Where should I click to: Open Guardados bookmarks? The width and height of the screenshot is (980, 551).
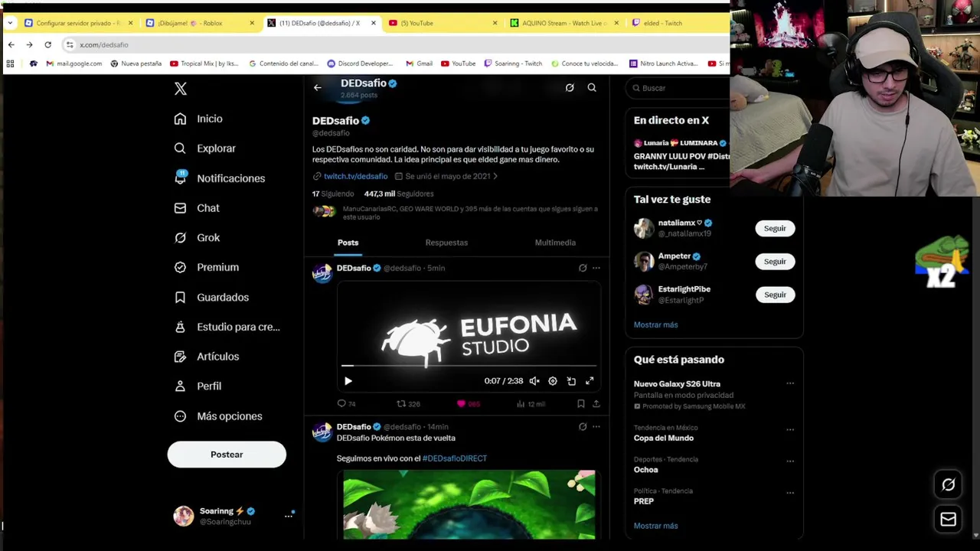pyautogui.click(x=211, y=297)
